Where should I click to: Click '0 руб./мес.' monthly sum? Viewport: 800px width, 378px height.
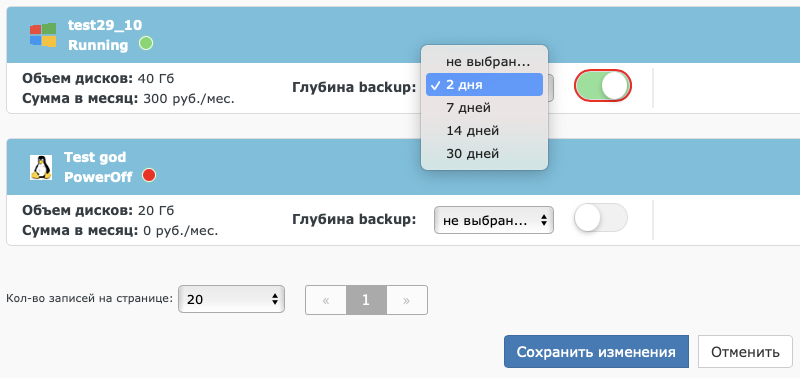tap(181, 231)
